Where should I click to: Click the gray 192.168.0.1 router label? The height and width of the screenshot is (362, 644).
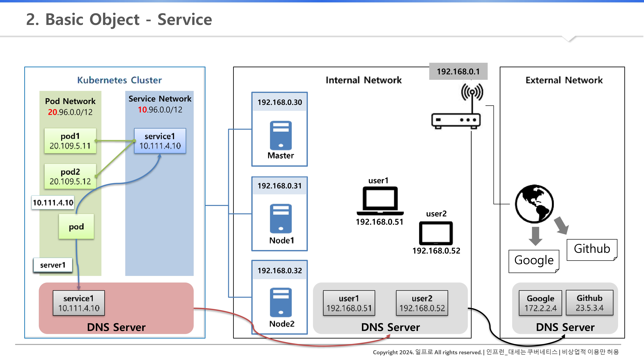click(458, 71)
